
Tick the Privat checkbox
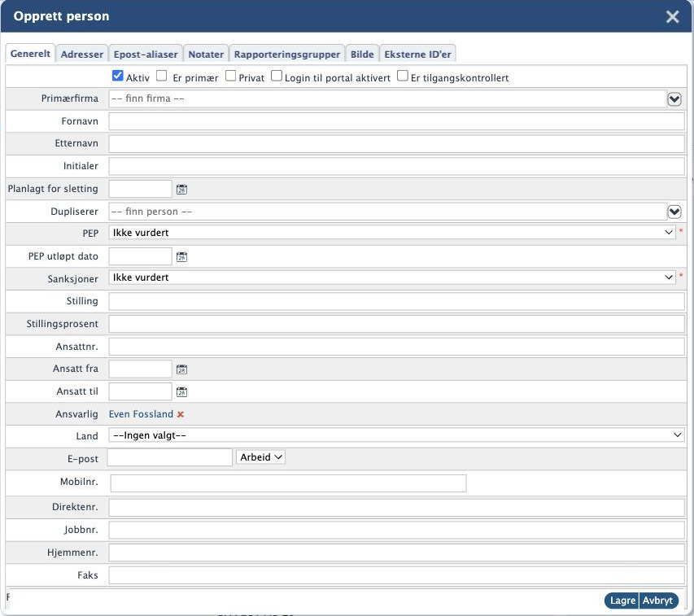(x=230, y=76)
